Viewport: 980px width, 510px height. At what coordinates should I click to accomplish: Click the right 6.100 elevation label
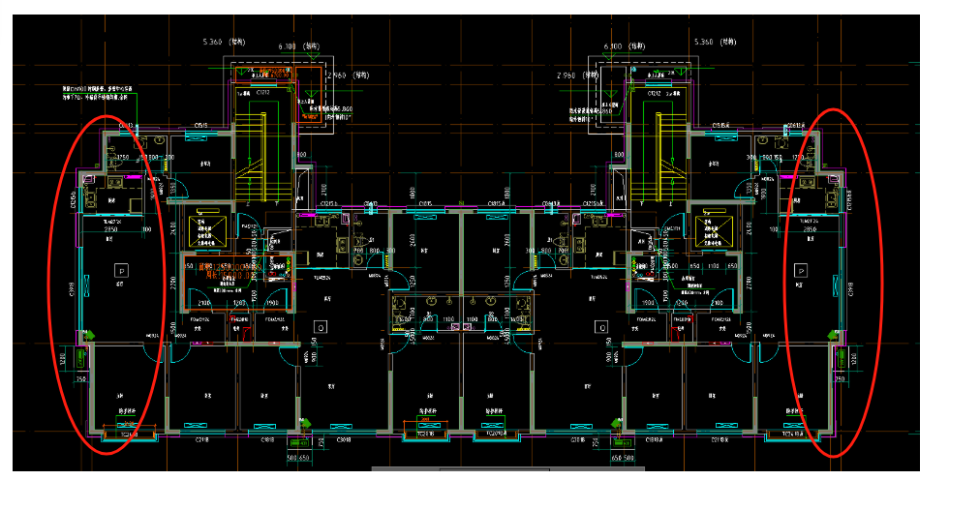625,46
